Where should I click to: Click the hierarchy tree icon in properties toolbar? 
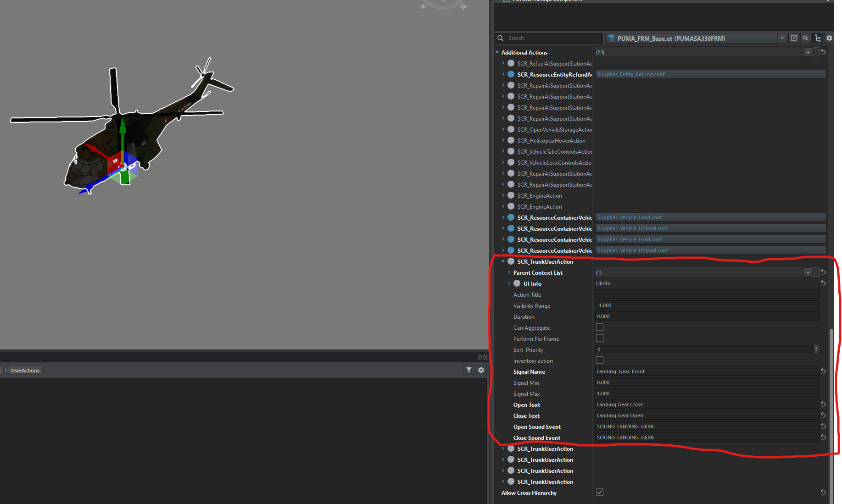[818, 38]
